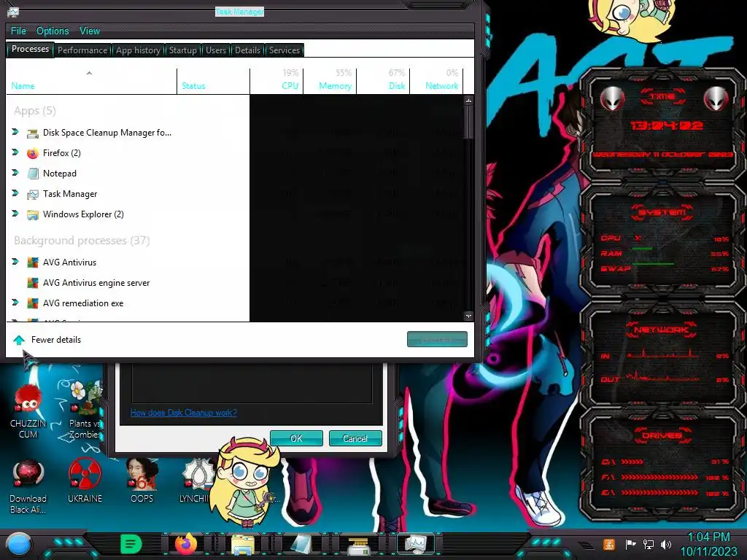Image resolution: width=747 pixels, height=560 pixels.
Task: Open the volume speaker tray icon
Action: 665,544
